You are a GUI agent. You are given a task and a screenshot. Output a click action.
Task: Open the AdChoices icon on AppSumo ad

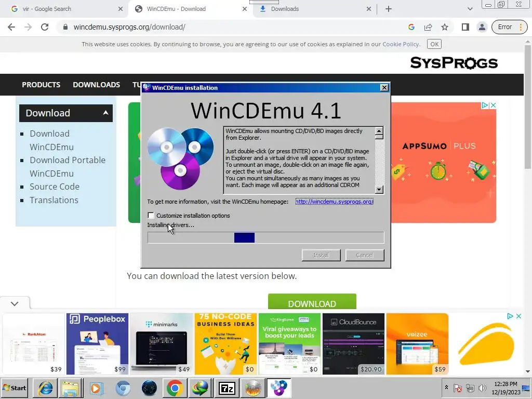[x=485, y=105]
